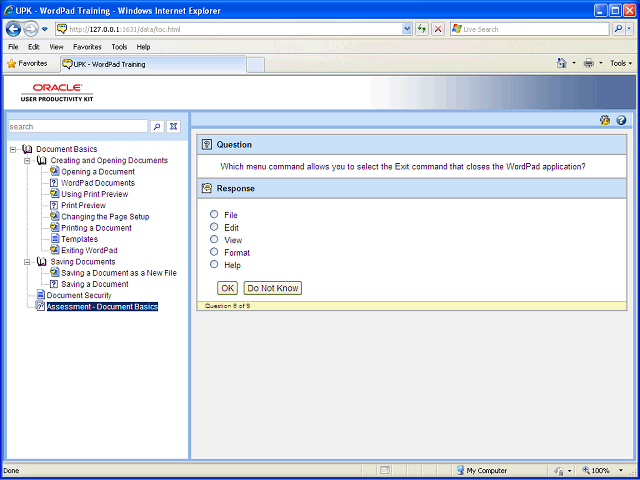
Task: Click the Print icon in command bar
Action: [589, 63]
